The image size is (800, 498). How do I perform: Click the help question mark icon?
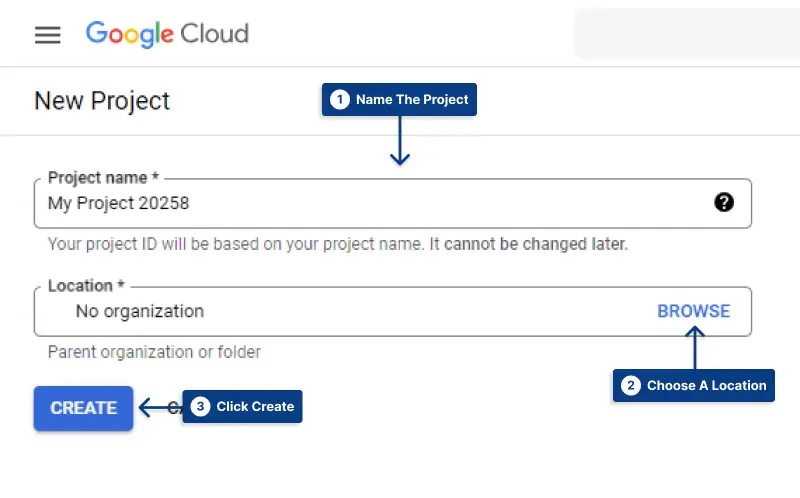724,203
